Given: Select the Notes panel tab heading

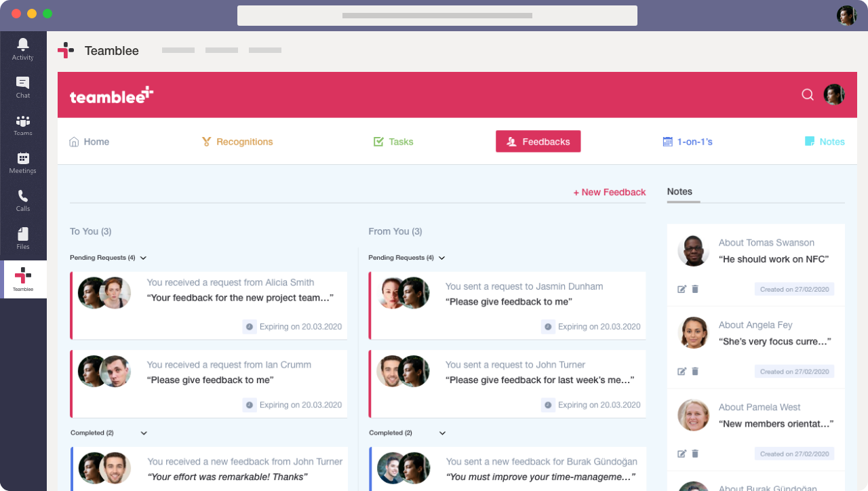Looking at the screenshot, I should 679,192.
